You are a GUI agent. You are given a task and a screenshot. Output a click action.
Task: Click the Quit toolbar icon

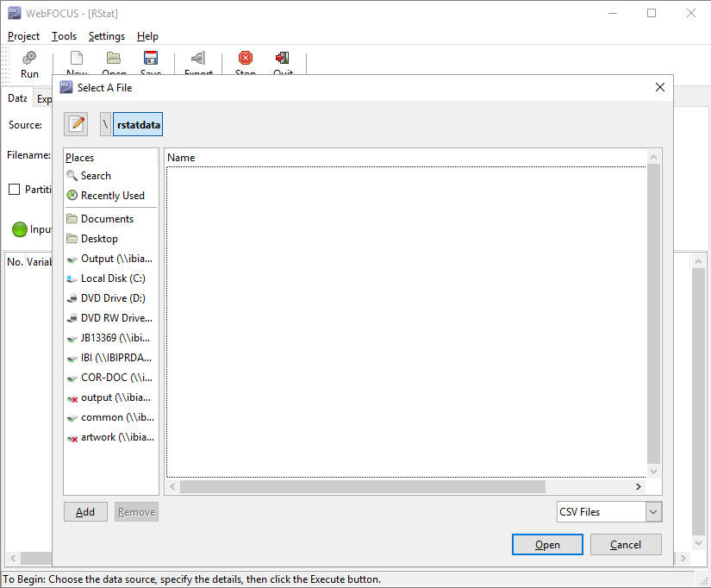tap(283, 58)
